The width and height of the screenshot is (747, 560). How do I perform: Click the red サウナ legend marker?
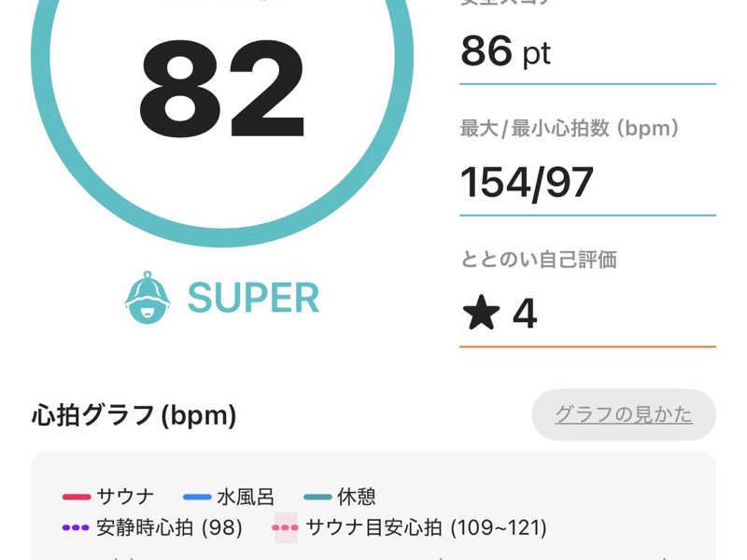coord(76,497)
